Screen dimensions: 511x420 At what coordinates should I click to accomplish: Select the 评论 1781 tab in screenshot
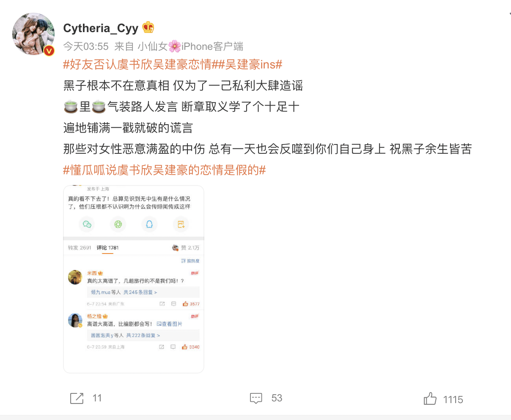click(107, 248)
